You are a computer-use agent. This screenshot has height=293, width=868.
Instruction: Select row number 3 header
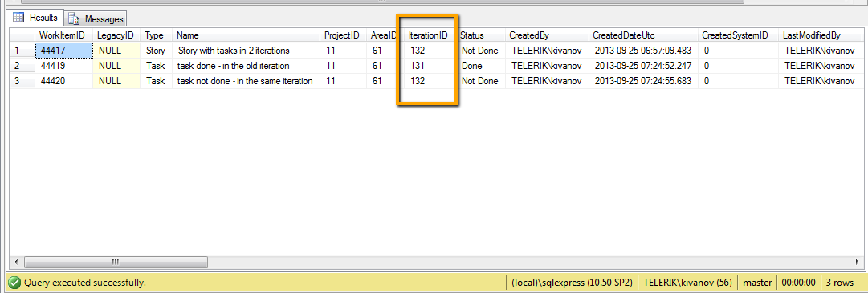pos(22,81)
